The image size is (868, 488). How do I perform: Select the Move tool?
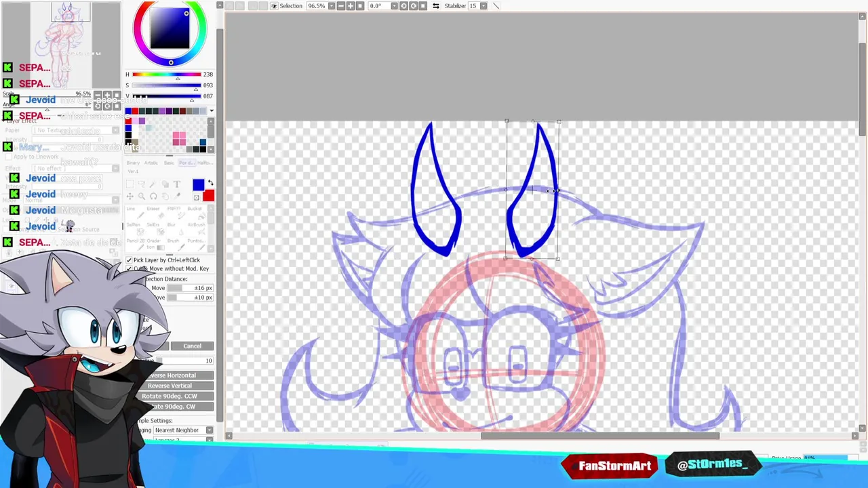(130, 197)
